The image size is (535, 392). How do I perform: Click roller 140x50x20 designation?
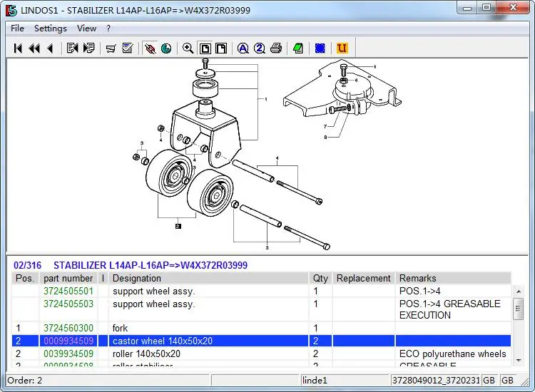pos(146,354)
